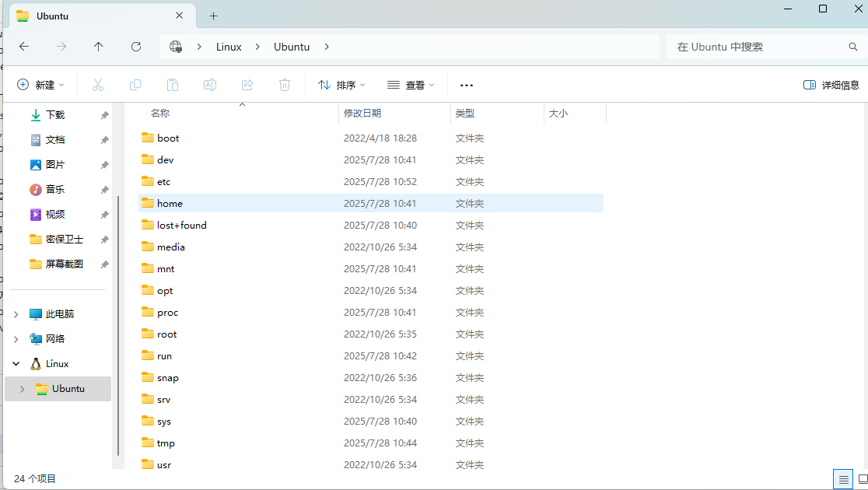Click the Linux breadcrumb segment
The height and width of the screenshot is (490, 868).
tap(229, 47)
